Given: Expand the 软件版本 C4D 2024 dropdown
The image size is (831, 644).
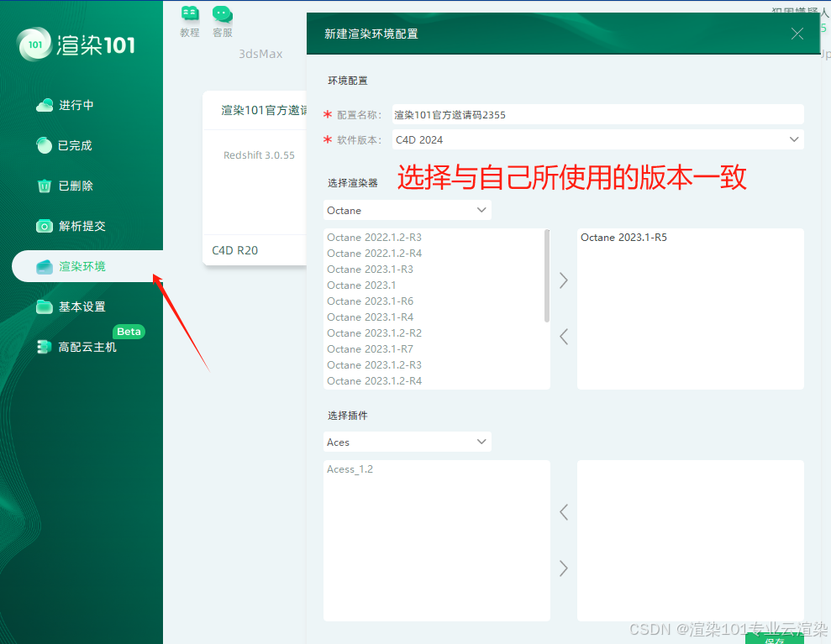Looking at the screenshot, I should (x=597, y=140).
